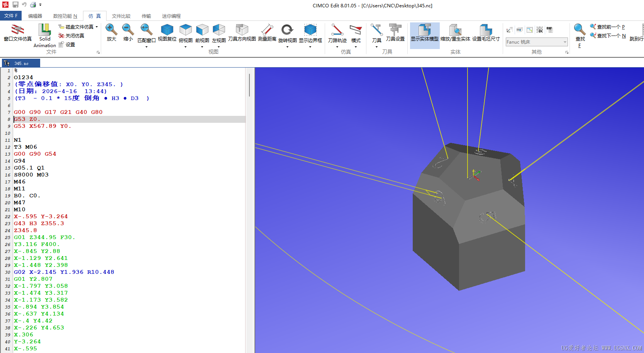Image resolution: width=644 pixels, height=353 pixels.
Task: Click code line "T3 M06"
Action: pyautogui.click(x=25, y=147)
